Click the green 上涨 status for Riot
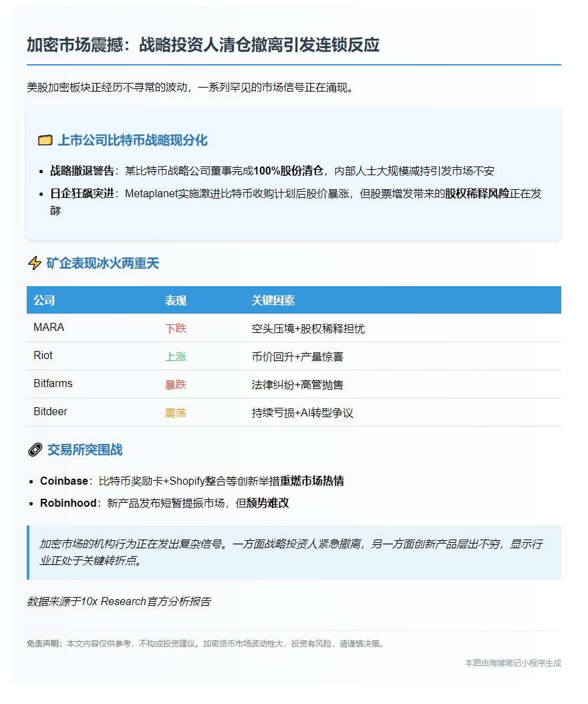The height and width of the screenshot is (704, 588). coord(176,357)
